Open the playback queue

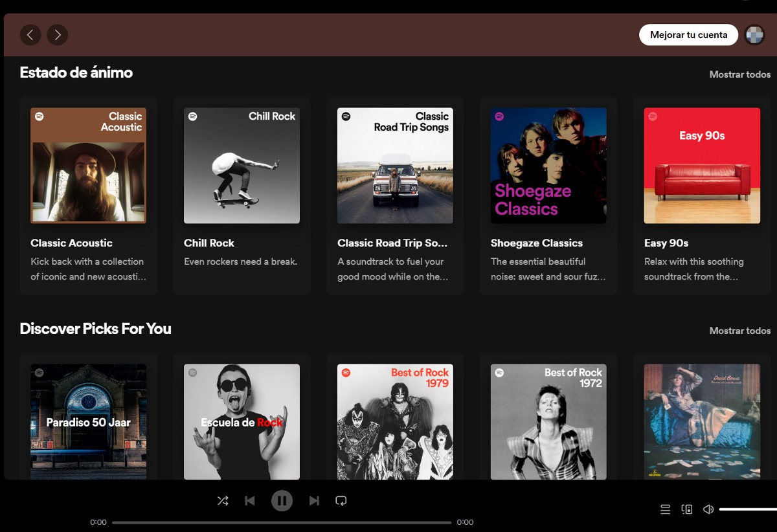[665, 509]
